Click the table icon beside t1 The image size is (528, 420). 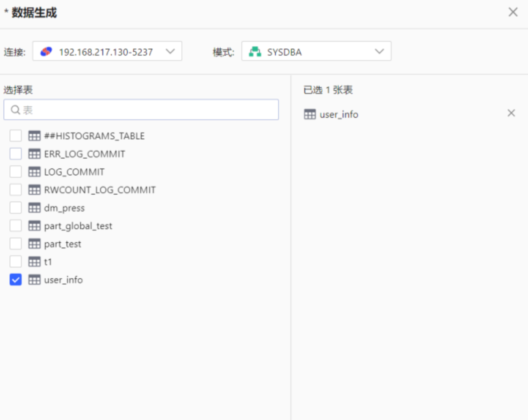pyautogui.click(x=34, y=262)
